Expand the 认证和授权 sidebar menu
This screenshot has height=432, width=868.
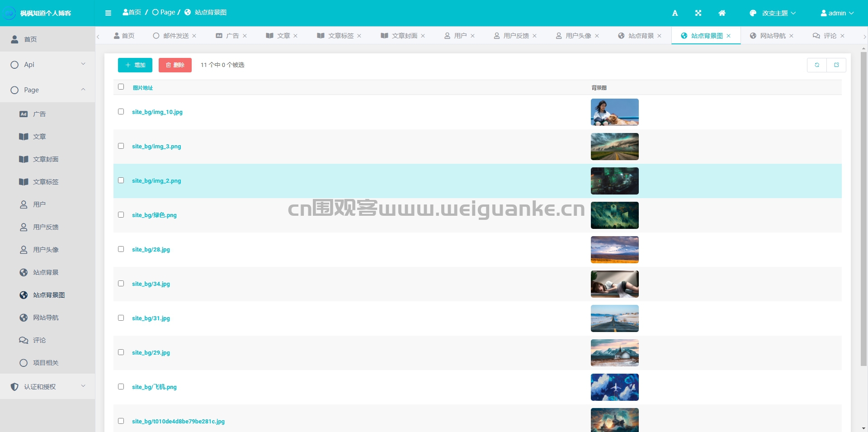pos(47,387)
